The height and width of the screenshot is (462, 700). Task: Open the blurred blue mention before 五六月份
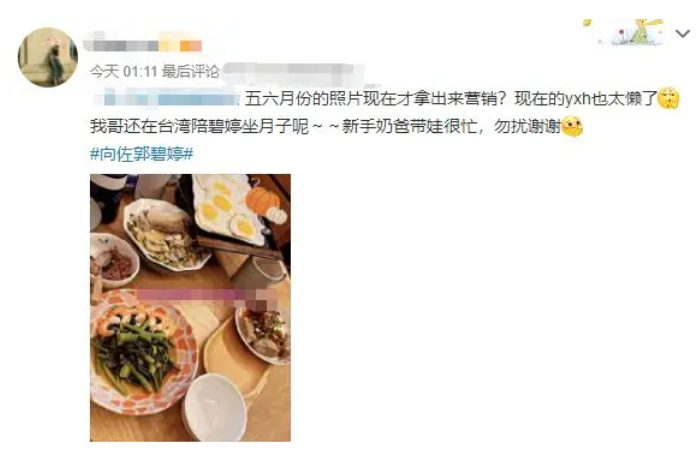(x=167, y=98)
